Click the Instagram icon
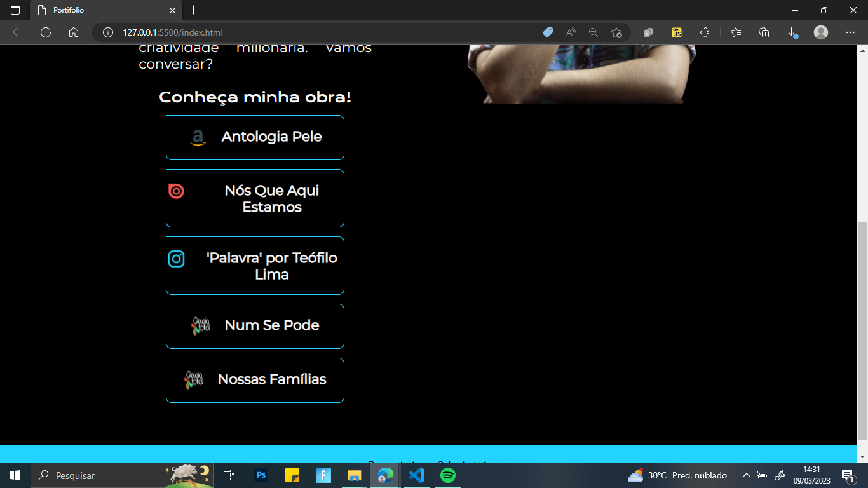 pyautogui.click(x=177, y=259)
